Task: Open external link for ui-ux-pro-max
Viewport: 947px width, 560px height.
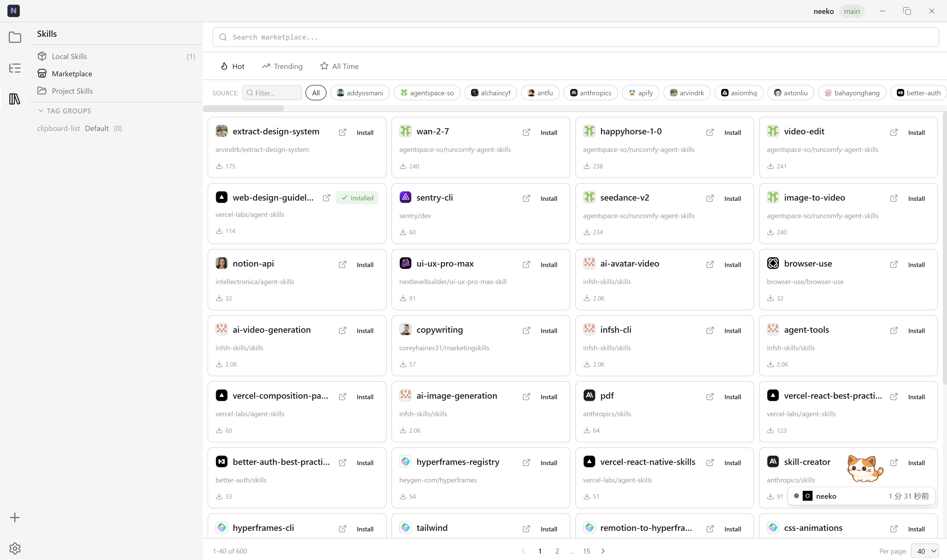Action: coord(526,265)
